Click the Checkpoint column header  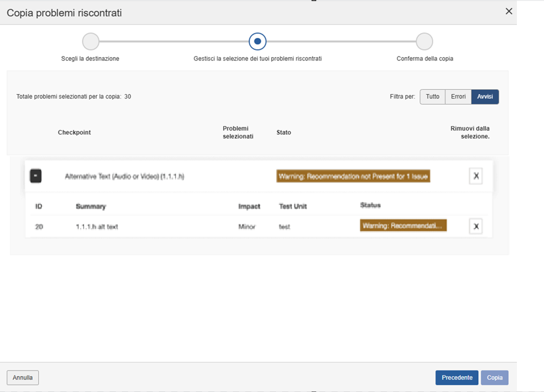tap(74, 132)
